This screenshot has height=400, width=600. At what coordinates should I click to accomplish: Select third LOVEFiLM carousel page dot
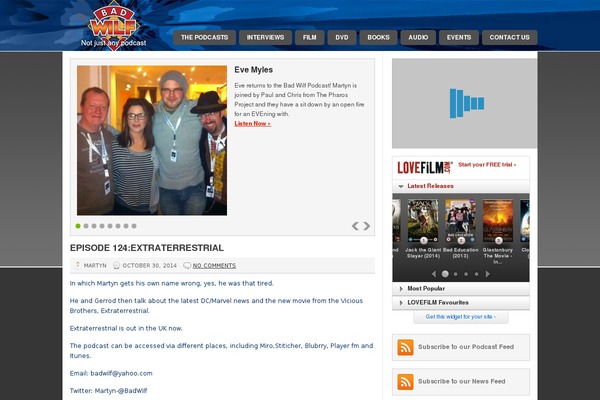tap(466, 274)
